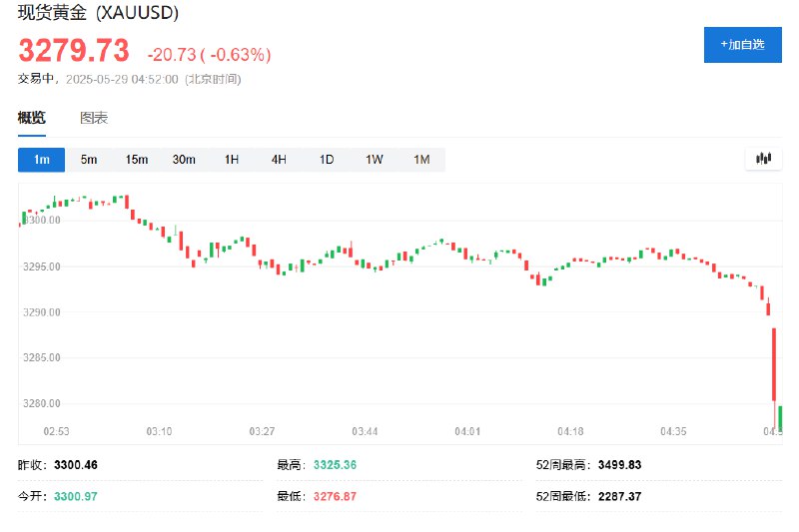Click the 昨收 value 3300.46
This screenshot has width=799, height=532.
click(x=76, y=465)
